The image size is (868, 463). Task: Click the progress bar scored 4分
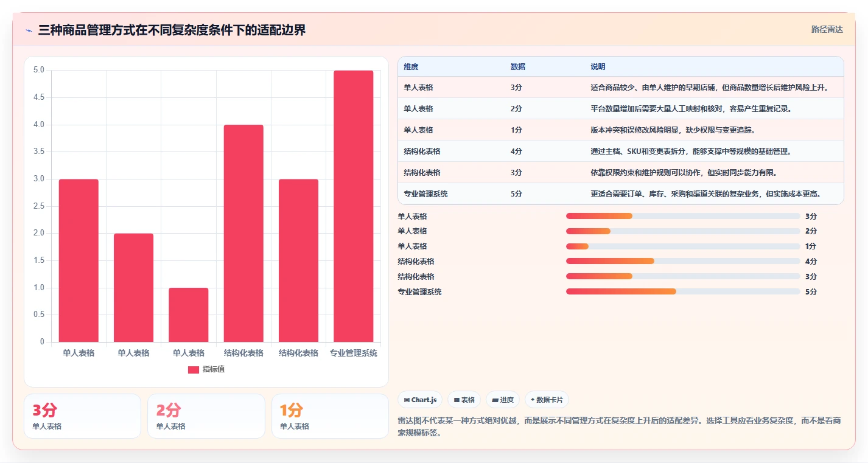[x=683, y=261]
